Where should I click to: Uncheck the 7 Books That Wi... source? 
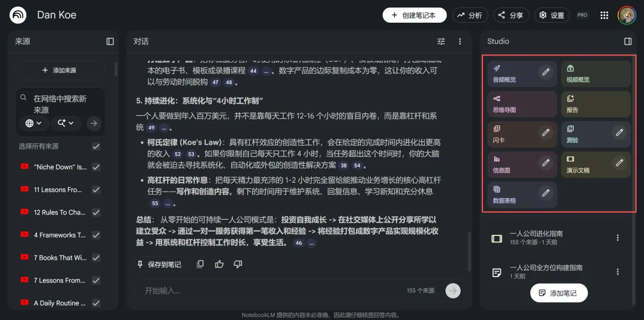pyautogui.click(x=96, y=258)
